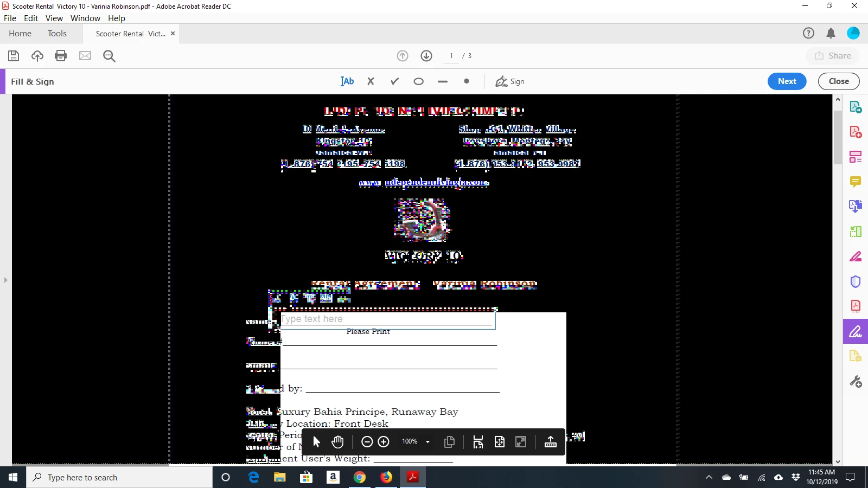Viewport: 868px width, 488px height.
Task: Show hidden system tray icons
Action: [x=709, y=477]
